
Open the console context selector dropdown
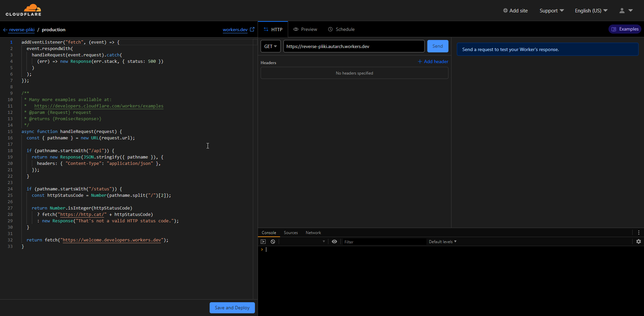point(303,241)
